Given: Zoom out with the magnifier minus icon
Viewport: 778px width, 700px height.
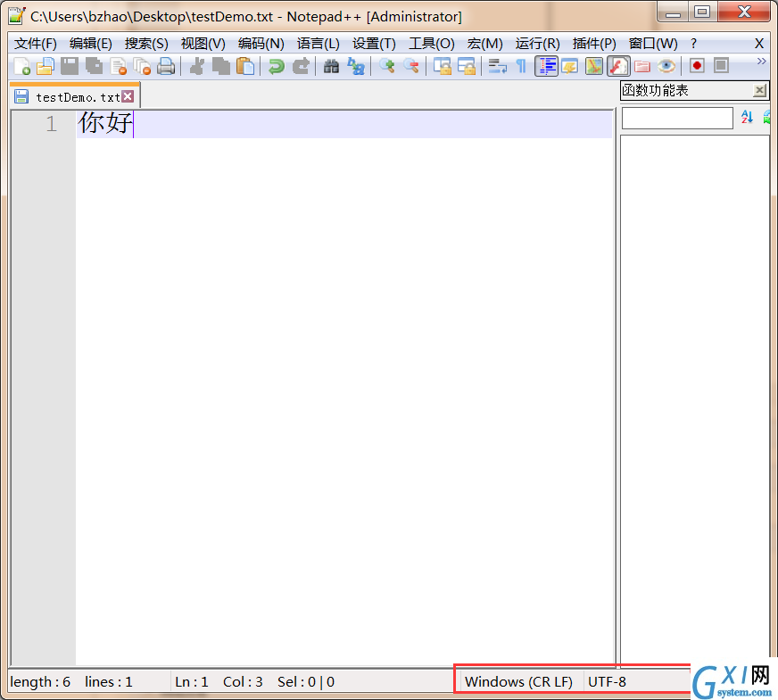Looking at the screenshot, I should click(411, 66).
